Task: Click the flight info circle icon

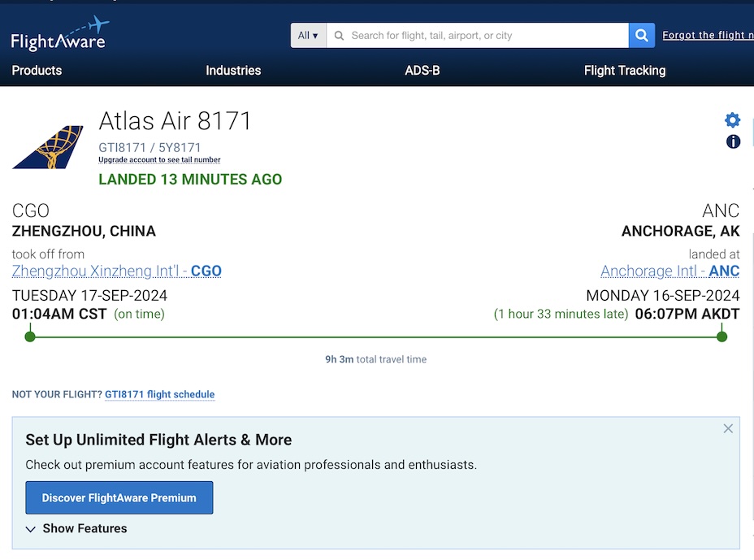Action: click(733, 141)
